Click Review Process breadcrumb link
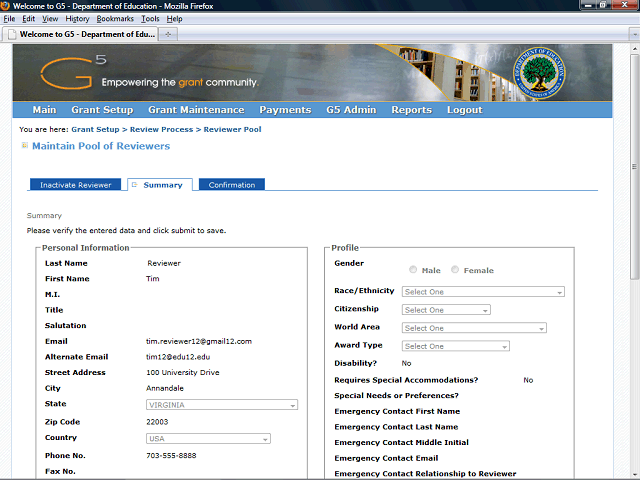Image resolution: width=640 pixels, height=480 pixels. 161,129
